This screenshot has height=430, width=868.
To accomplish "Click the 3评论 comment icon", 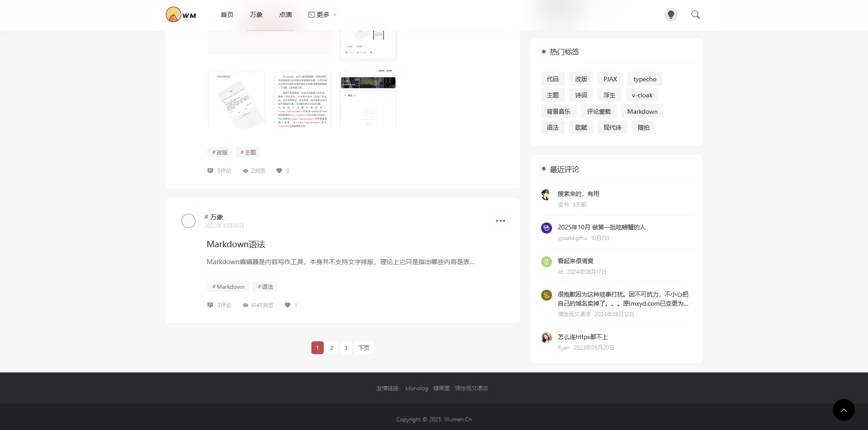I will coord(210,305).
